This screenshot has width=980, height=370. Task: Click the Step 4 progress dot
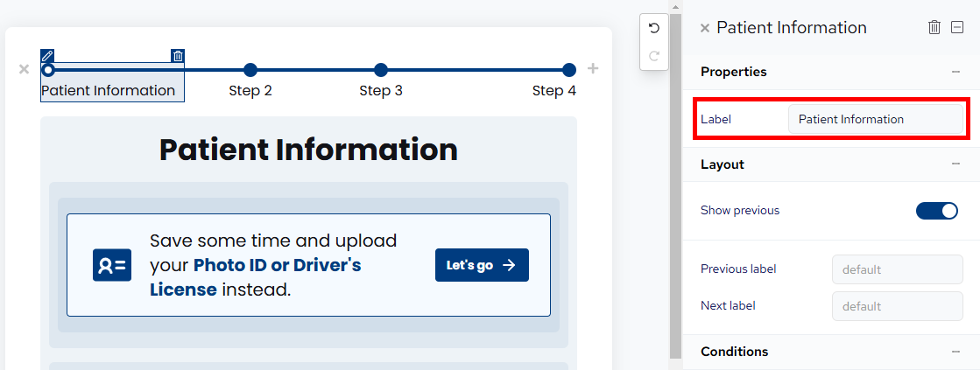[x=568, y=70]
